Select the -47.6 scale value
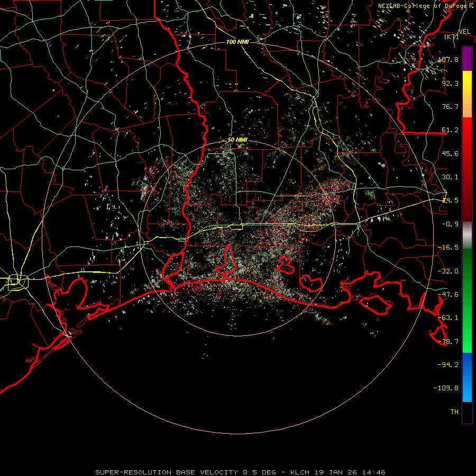 pos(448,295)
